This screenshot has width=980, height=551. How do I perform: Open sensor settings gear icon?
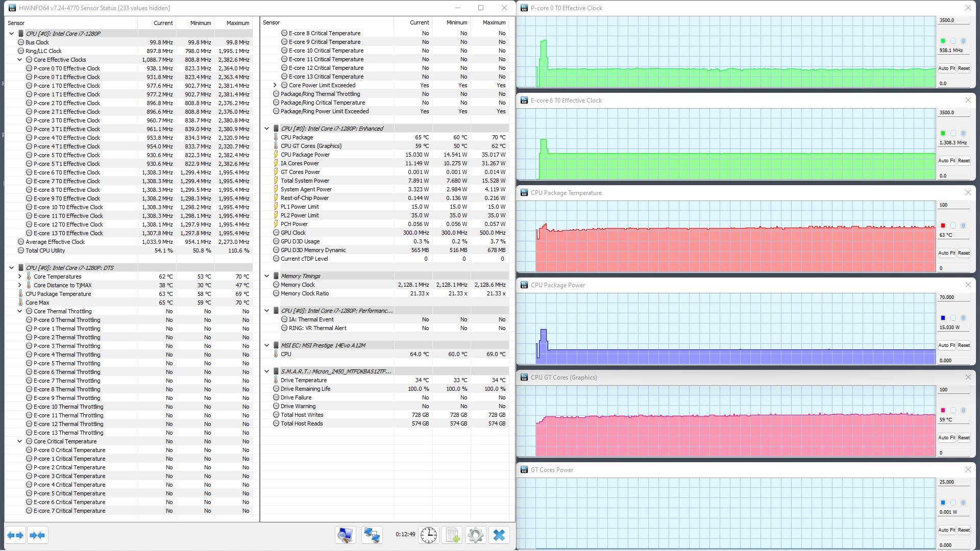(475, 535)
